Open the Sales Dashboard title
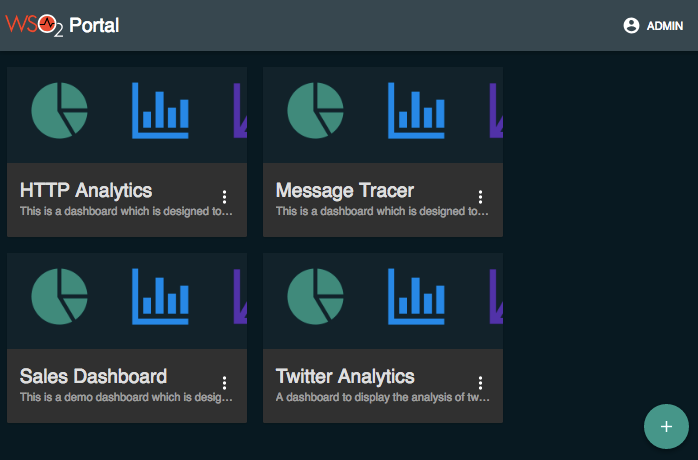This screenshot has height=460, width=698. click(x=93, y=376)
